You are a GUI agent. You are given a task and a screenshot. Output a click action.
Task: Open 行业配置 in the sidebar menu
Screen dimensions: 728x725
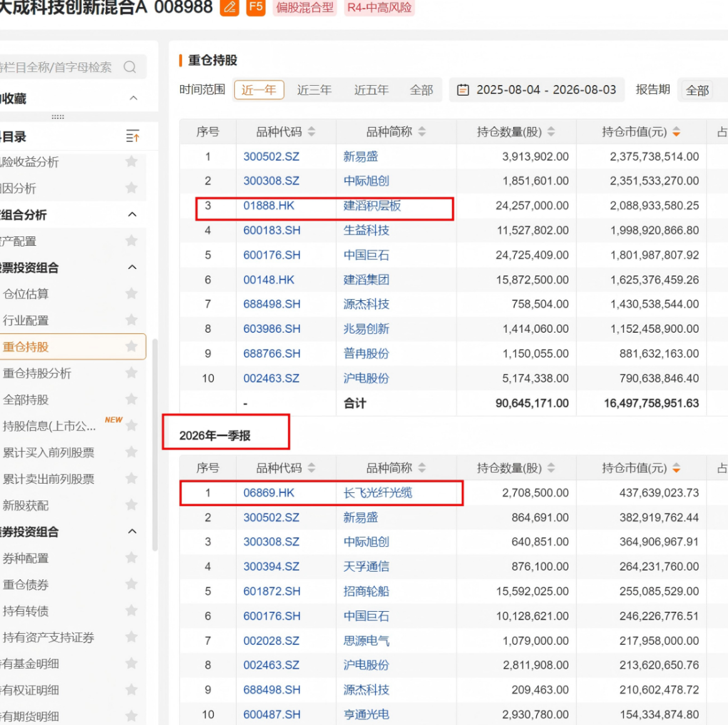point(26,320)
